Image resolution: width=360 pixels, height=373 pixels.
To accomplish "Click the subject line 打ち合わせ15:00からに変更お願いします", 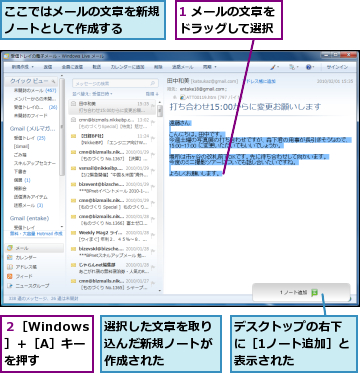I will pyautogui.click(x=245, y=107).
